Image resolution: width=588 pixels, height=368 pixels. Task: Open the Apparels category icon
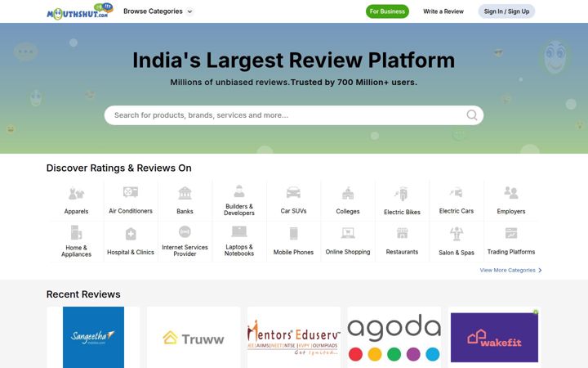pos(76,194)
